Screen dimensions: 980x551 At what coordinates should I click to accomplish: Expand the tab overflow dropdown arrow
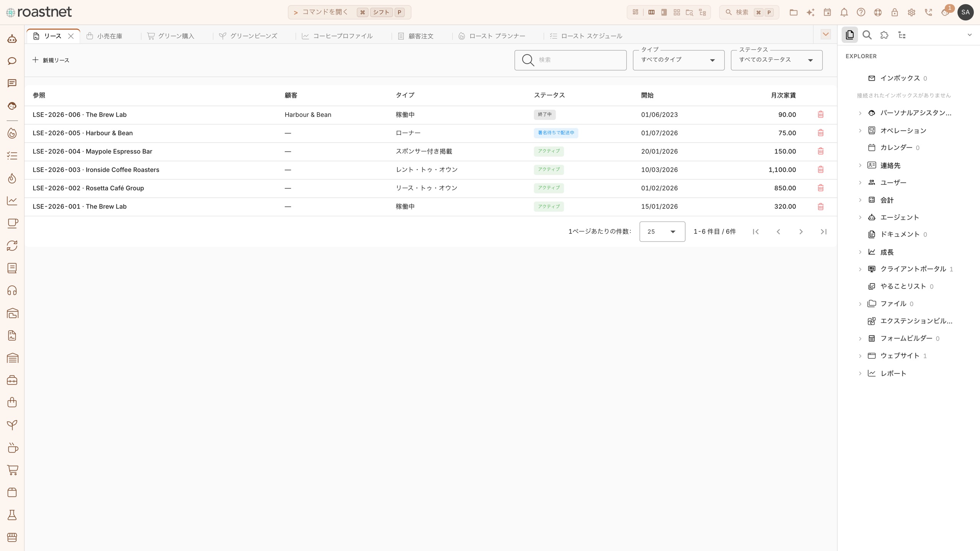coord(826,34)
